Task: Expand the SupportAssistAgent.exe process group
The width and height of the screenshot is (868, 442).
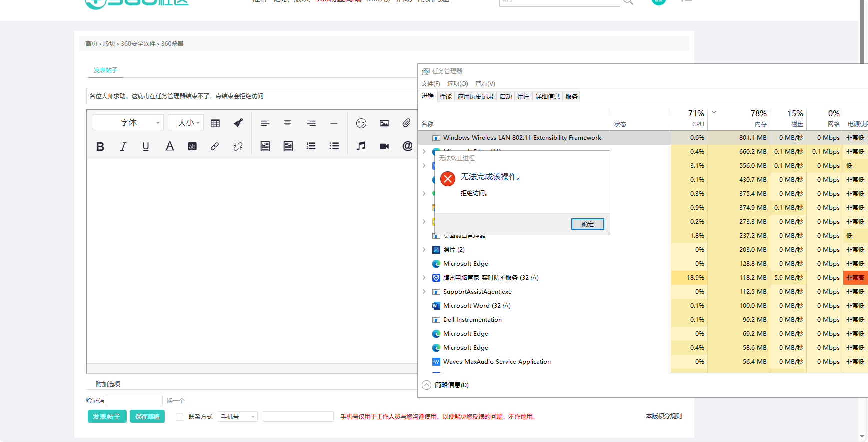Action: click(424, 291)
